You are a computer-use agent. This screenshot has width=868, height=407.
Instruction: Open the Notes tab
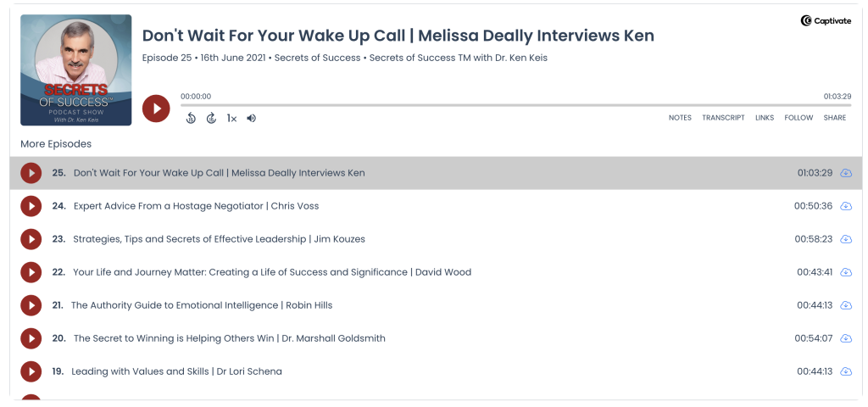click(680, 118)
